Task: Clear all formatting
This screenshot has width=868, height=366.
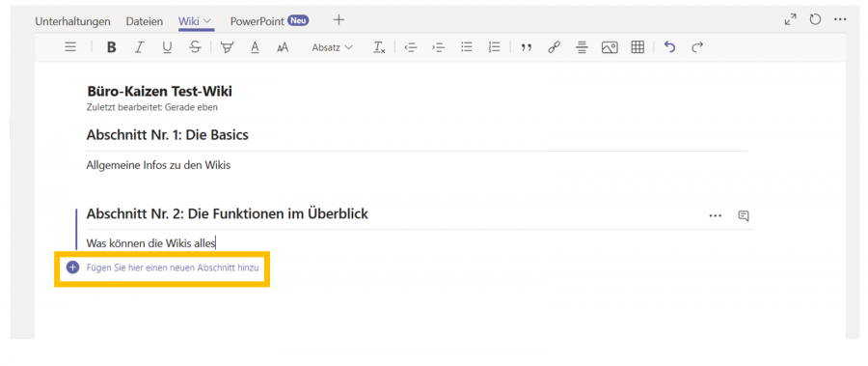Action: 379,47
